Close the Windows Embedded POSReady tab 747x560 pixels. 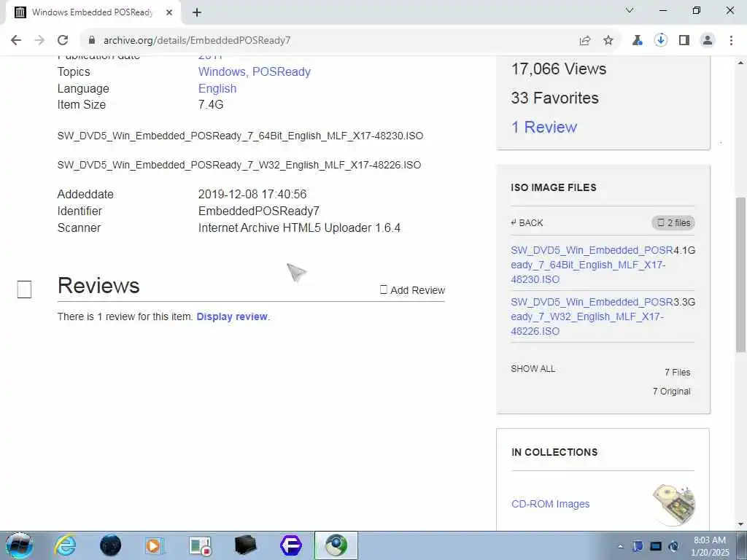(x=169, y=12)
